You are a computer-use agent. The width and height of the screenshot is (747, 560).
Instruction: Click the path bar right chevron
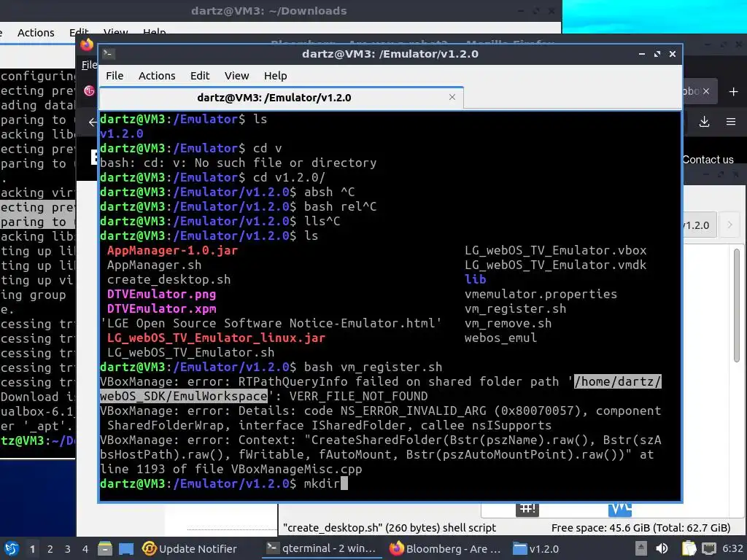[729, 225]
